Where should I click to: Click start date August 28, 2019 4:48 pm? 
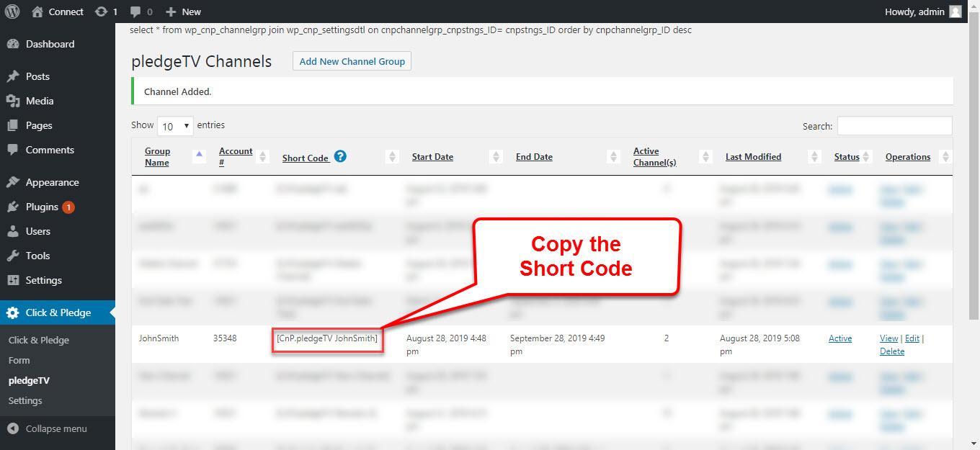[x=446, y=345]
